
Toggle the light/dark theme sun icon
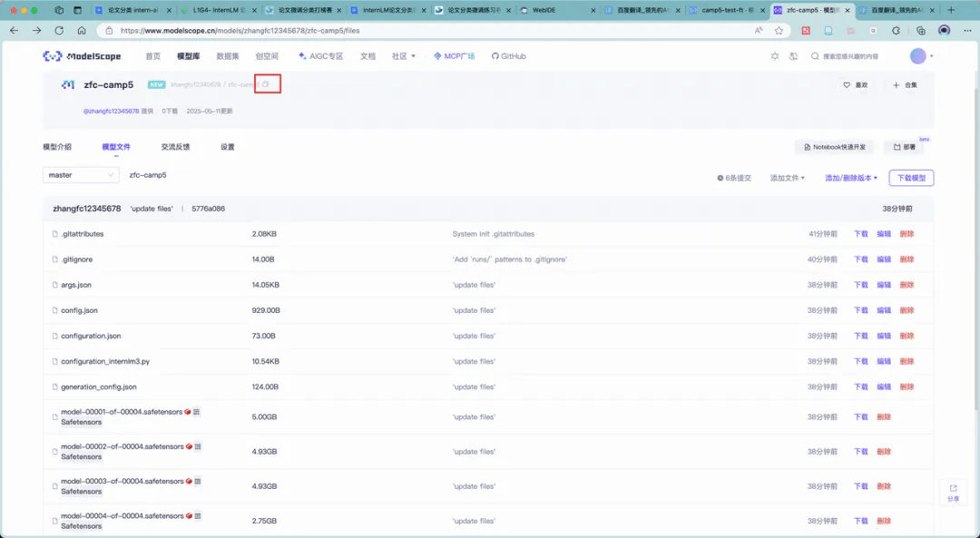click(x=775, y=56)
